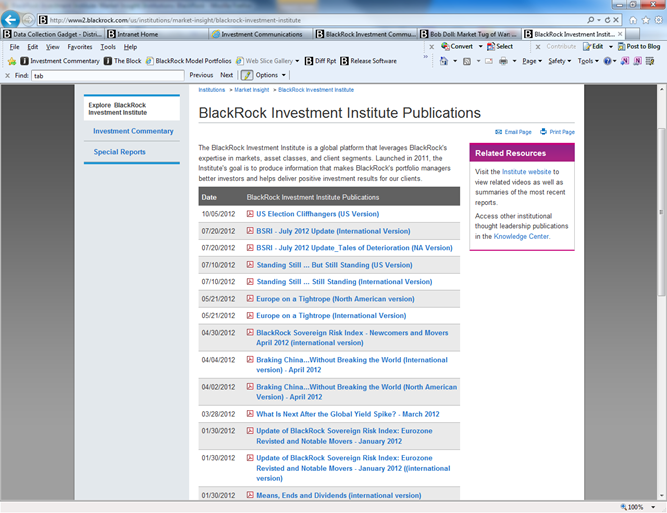Refresh the page with the reload icon
The image size is (667, 513).
(x=607, y=20)
